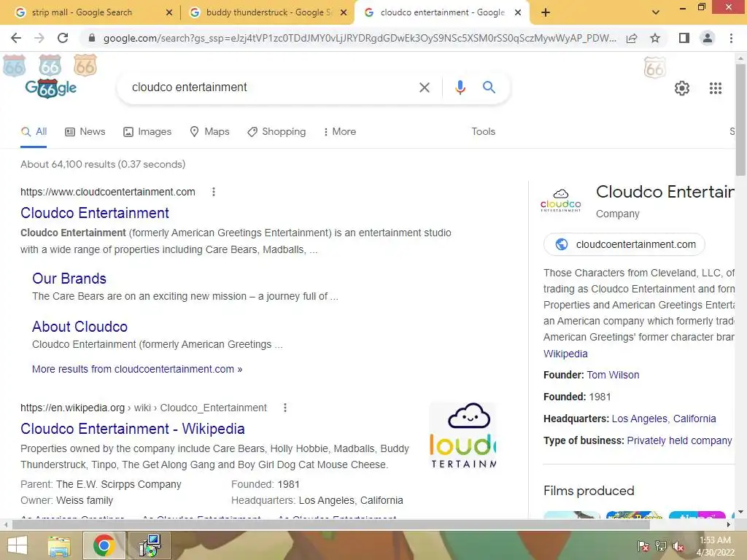Reload the current page

point(63,38)
